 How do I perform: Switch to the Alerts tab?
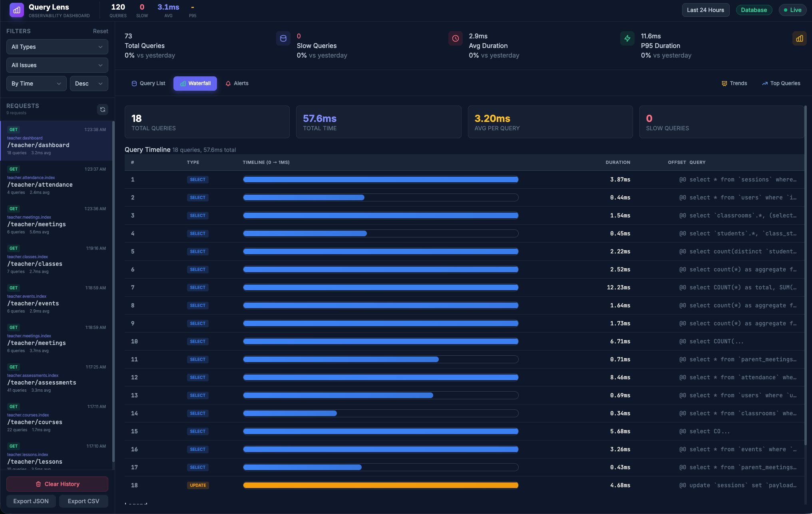coord(237,84)
